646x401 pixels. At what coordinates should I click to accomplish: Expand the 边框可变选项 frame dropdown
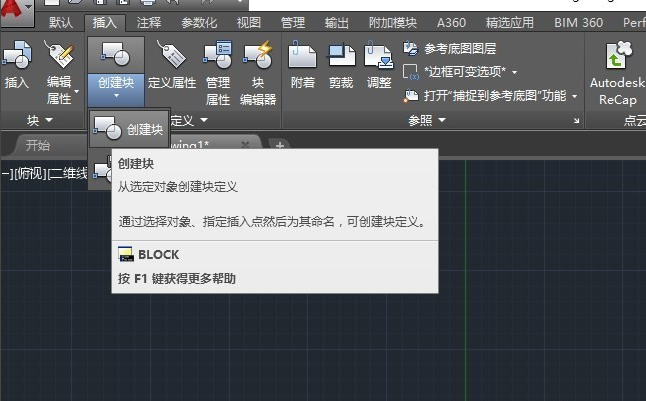(515, 72)
